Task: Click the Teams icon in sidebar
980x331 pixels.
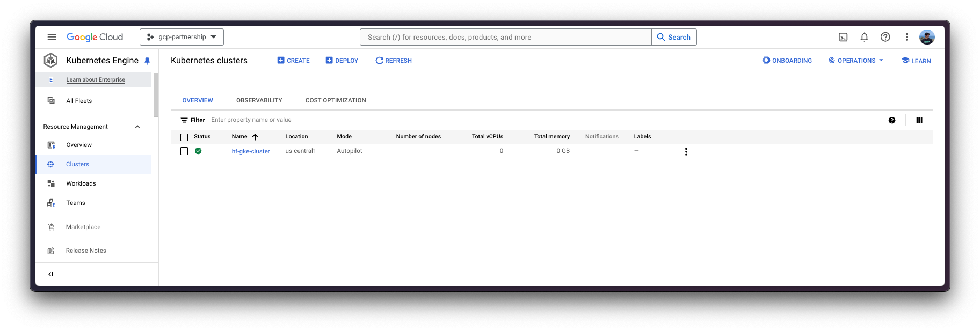Action: pos(51,203)
